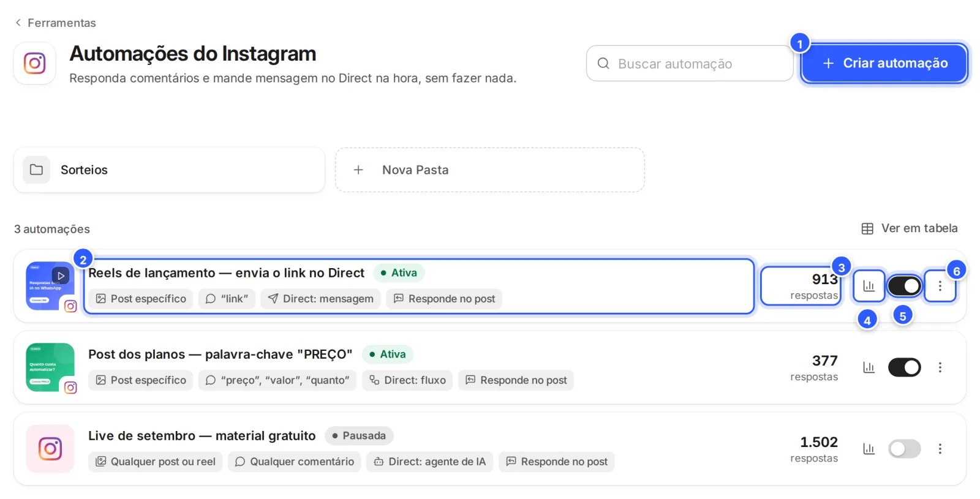Disable the Post dos planos automation toggle
Viewport: 980px width, 499px height.
click(905, 367)
